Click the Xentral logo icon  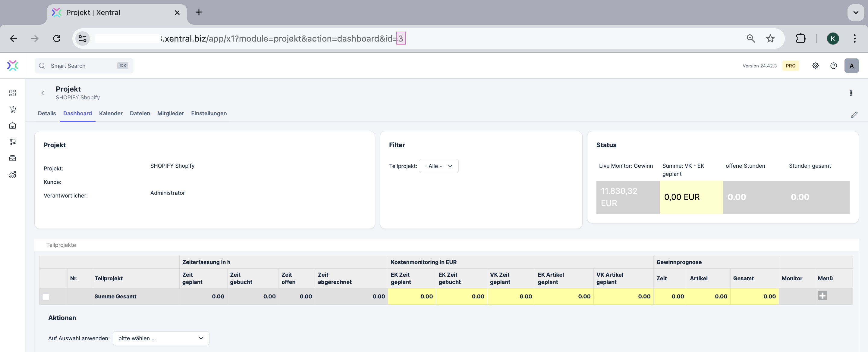(x=12, y=66)
